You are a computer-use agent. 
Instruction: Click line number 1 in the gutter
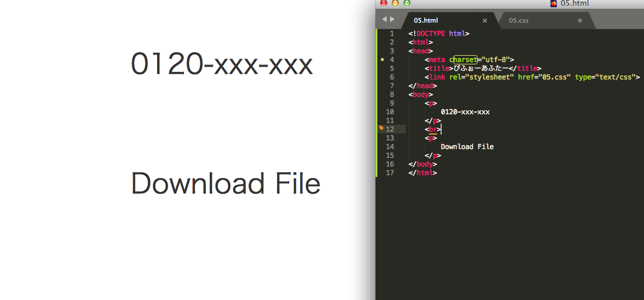click(391, 34)
